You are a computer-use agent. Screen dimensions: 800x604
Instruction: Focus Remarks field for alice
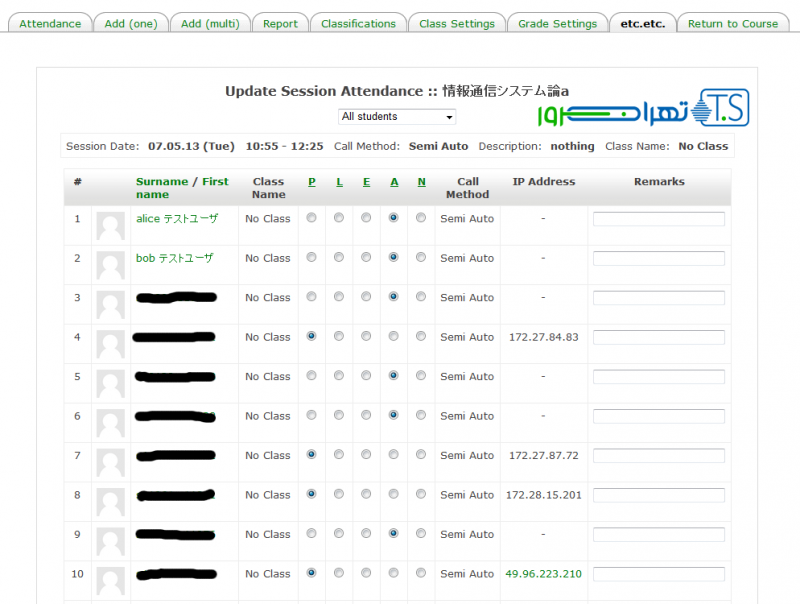(658, 219)
